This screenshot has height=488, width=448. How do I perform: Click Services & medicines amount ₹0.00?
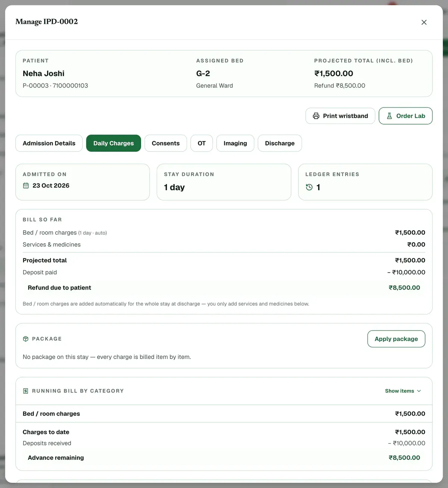click(416, 244)
